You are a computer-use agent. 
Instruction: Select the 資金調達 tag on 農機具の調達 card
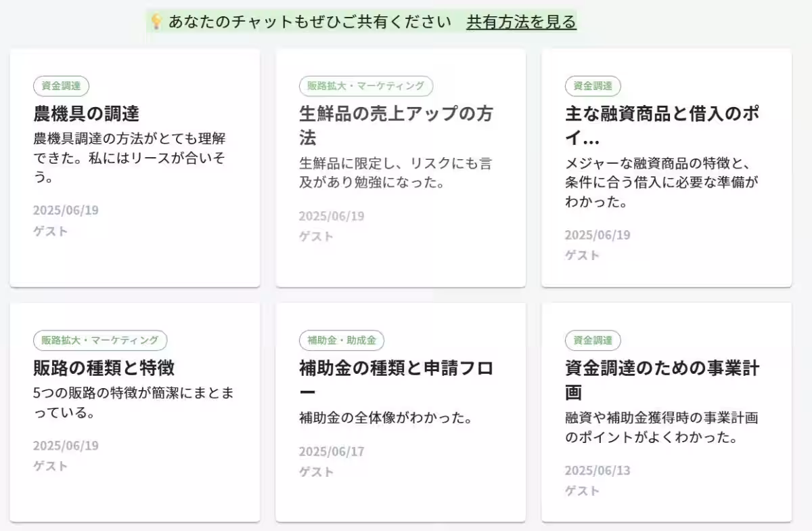pyautogui.click(x=60, y=86)
